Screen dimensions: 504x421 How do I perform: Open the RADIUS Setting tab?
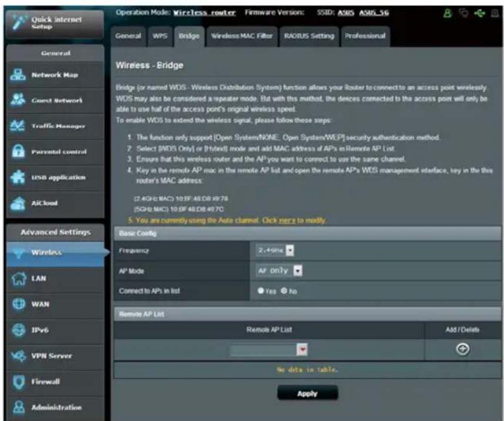click(309, 36)
